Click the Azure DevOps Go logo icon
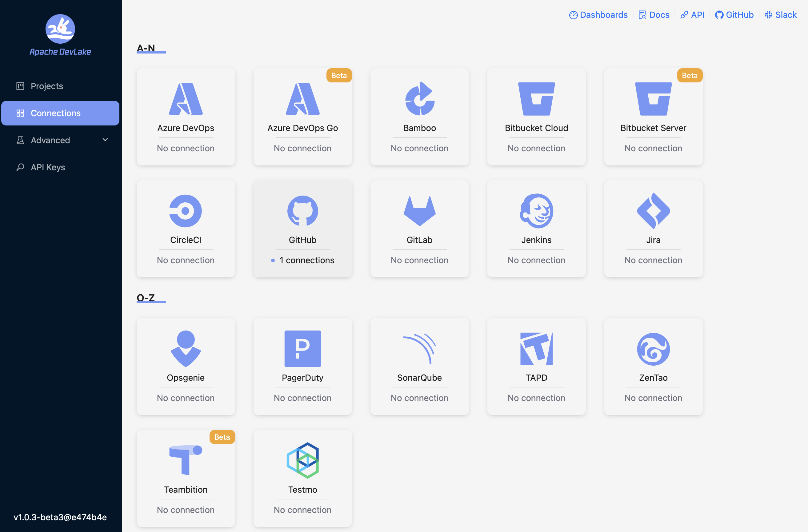The height and width of the screenshot is (532, 808). (x=302, y=99)
